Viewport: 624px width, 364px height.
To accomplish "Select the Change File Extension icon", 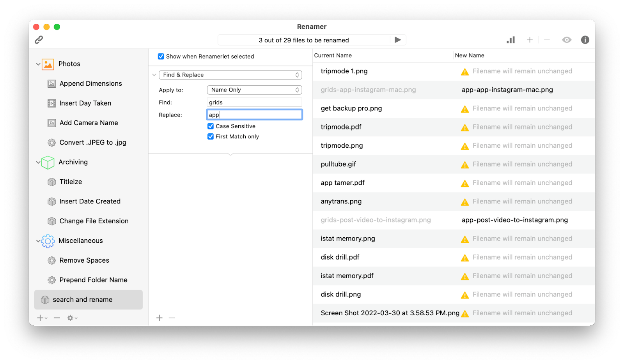I will [x=51, y=221].
